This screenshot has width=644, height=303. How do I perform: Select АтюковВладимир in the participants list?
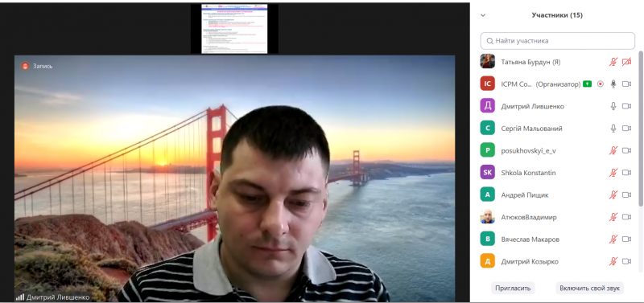coord(556,217)
